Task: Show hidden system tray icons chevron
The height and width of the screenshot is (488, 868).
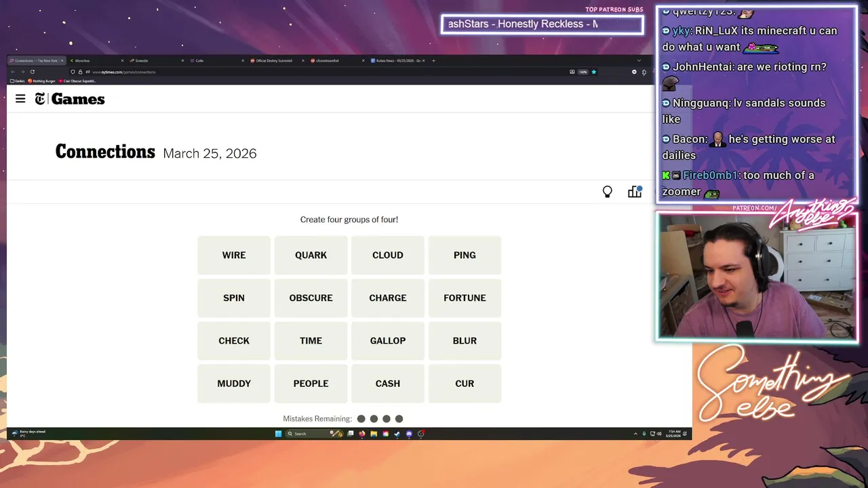Action: [x=635, y=434]
